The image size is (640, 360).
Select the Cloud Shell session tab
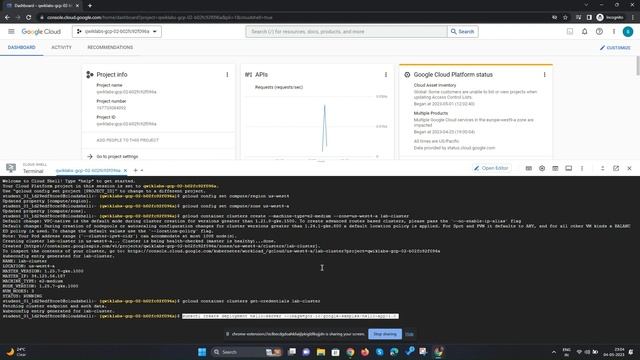88,170
